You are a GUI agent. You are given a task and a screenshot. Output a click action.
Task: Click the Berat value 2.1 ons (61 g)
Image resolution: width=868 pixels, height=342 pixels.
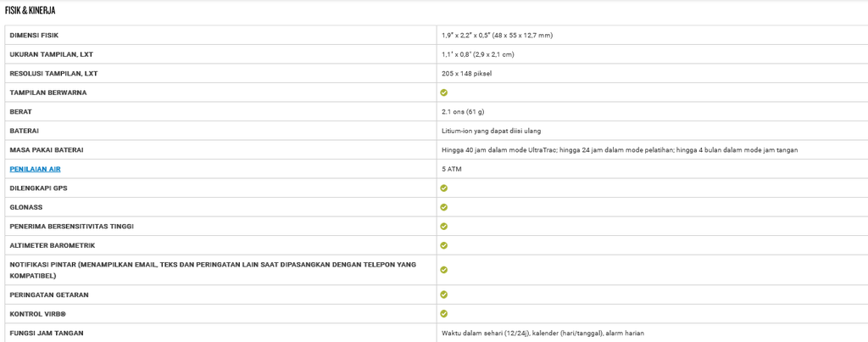[463, 112]
